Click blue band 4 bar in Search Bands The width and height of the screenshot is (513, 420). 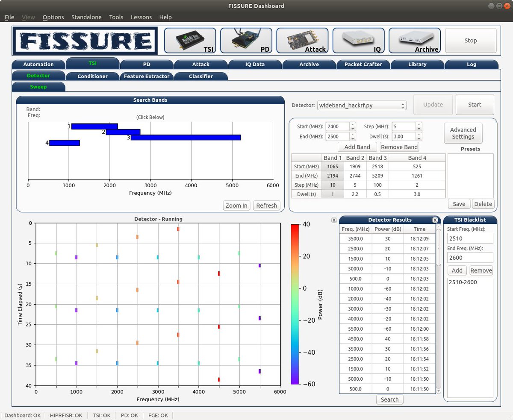[65, 143]
